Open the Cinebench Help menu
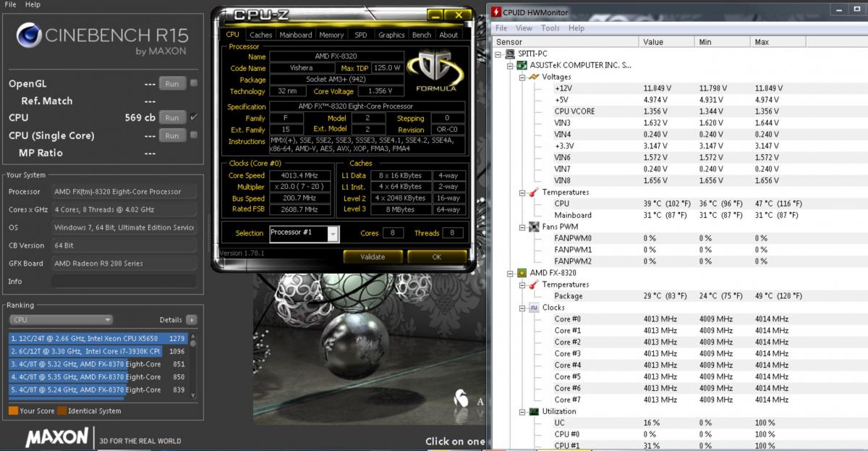The image size is (868, 451). tap(33, 4)
